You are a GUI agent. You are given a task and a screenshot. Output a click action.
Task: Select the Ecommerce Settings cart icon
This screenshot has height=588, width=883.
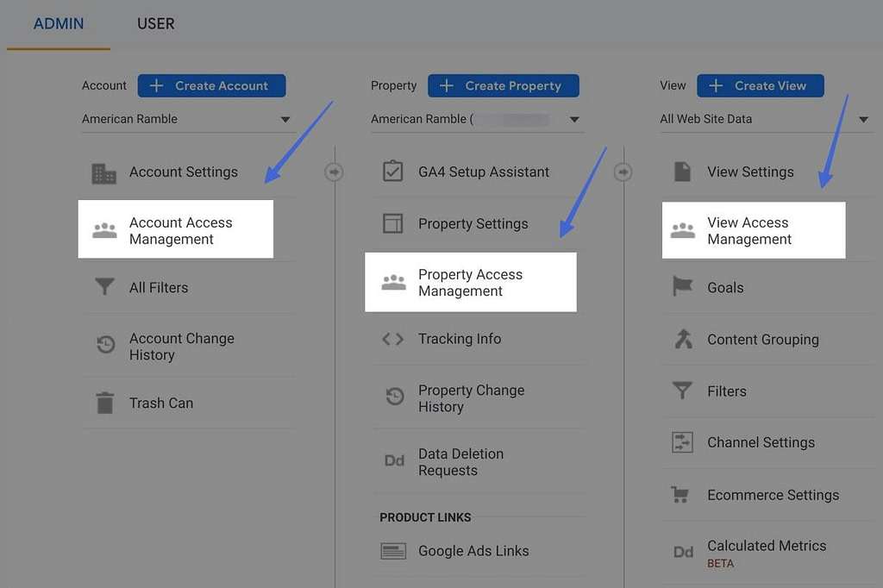coord(683,495)
